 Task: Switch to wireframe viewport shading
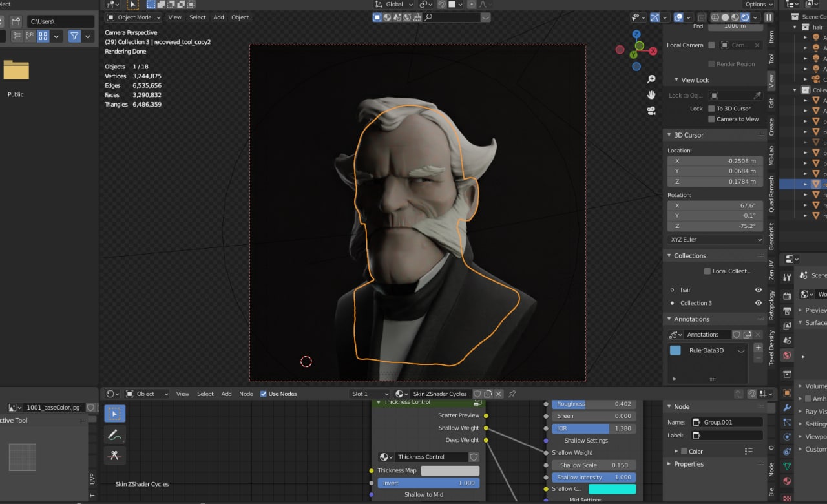715,17
